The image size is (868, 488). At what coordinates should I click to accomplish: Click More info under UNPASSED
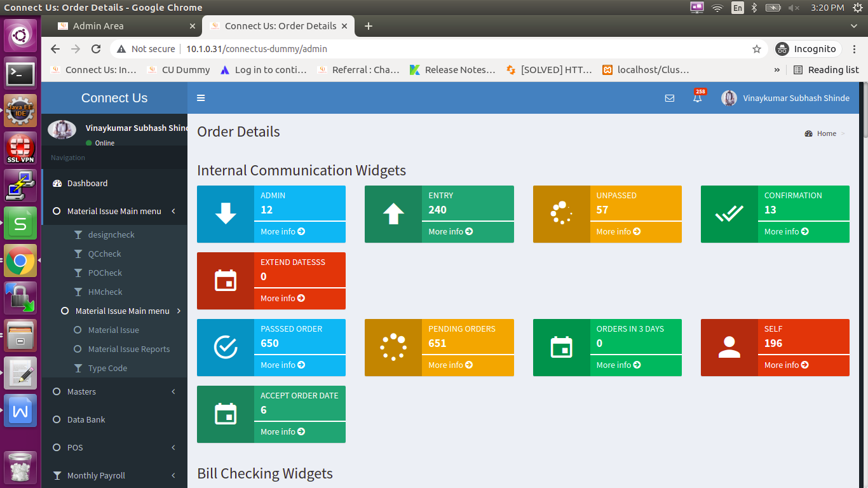(618, 232)
